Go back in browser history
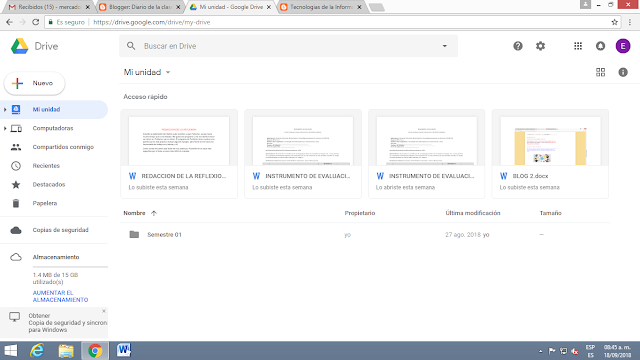Screen dimensions: 640x360 click(9, 22)
